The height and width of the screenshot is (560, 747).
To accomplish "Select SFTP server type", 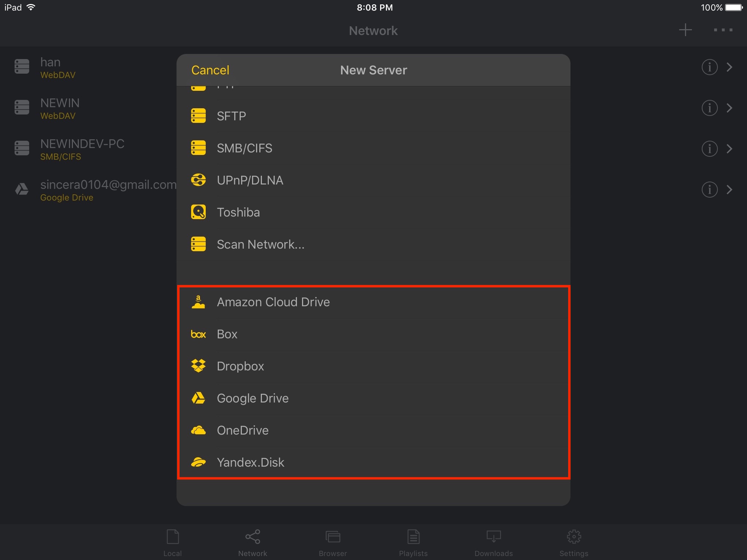I will (x=373, y=116).
